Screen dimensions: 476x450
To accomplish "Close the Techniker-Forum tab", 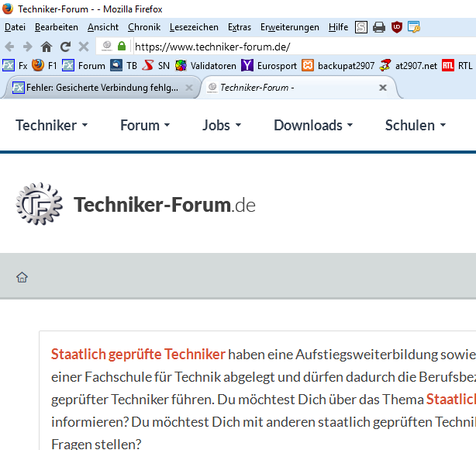I will 382,88.
